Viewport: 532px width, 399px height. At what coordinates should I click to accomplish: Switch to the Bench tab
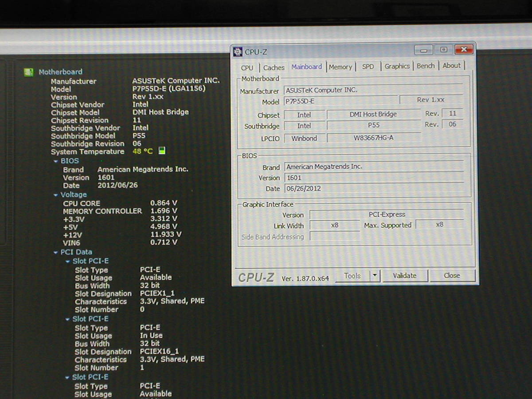(426, 66)
